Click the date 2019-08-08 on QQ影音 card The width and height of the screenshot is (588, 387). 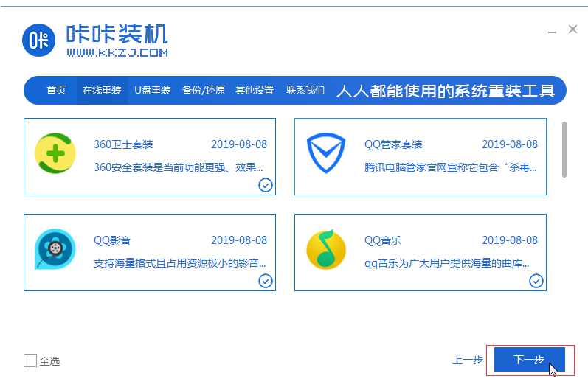pos(239,240)
